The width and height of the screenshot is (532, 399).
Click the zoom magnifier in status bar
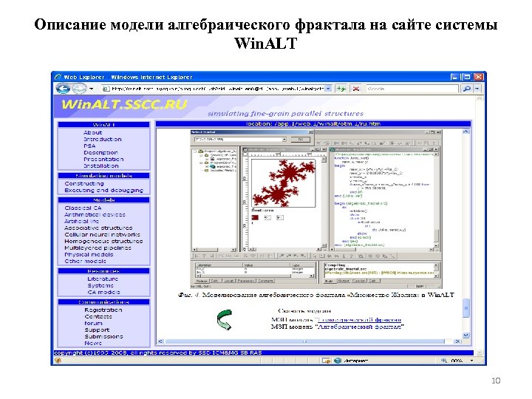(x=444, y=361)
